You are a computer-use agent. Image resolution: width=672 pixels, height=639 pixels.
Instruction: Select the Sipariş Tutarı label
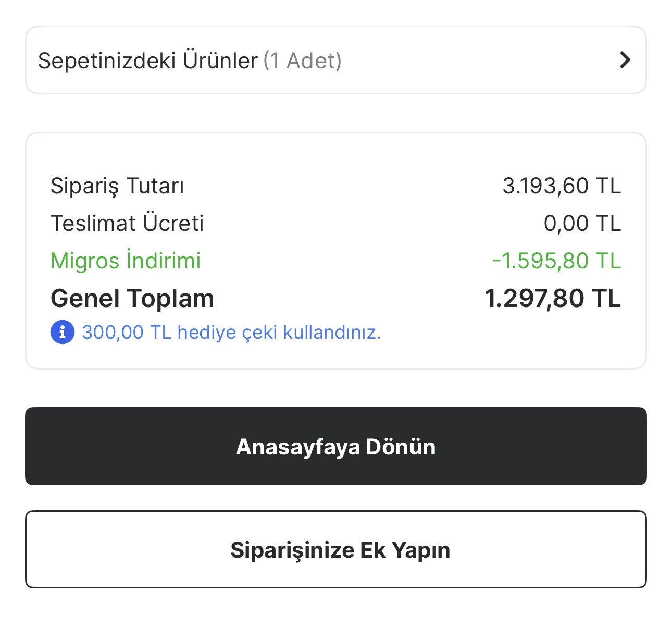(x=117, y=186)
